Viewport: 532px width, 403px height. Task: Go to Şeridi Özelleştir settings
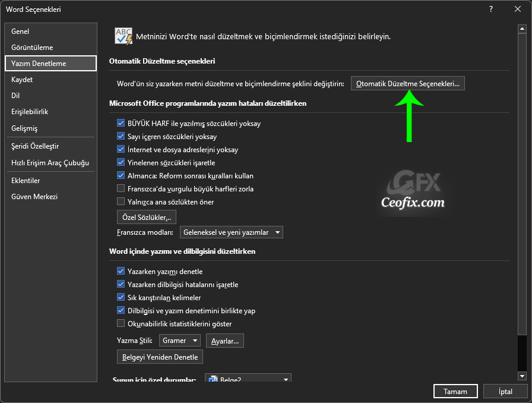tap(51, 146)
